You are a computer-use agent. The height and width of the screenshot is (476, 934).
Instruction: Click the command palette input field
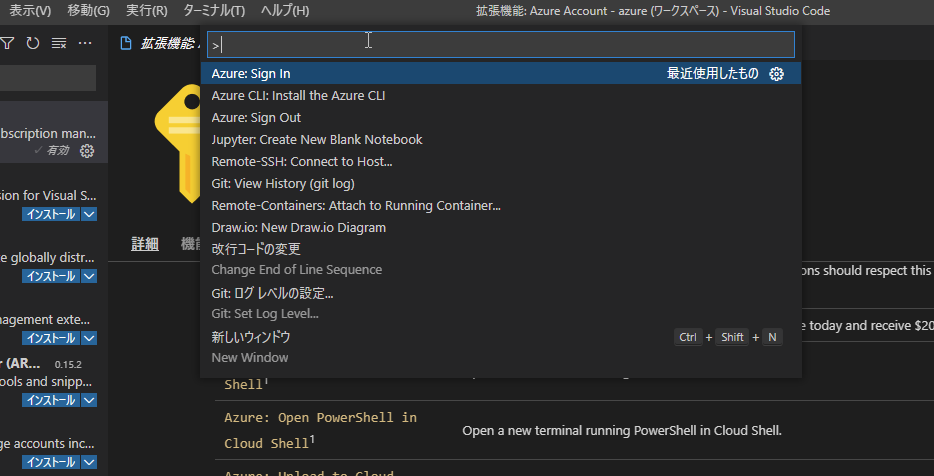tap(500, 44)
